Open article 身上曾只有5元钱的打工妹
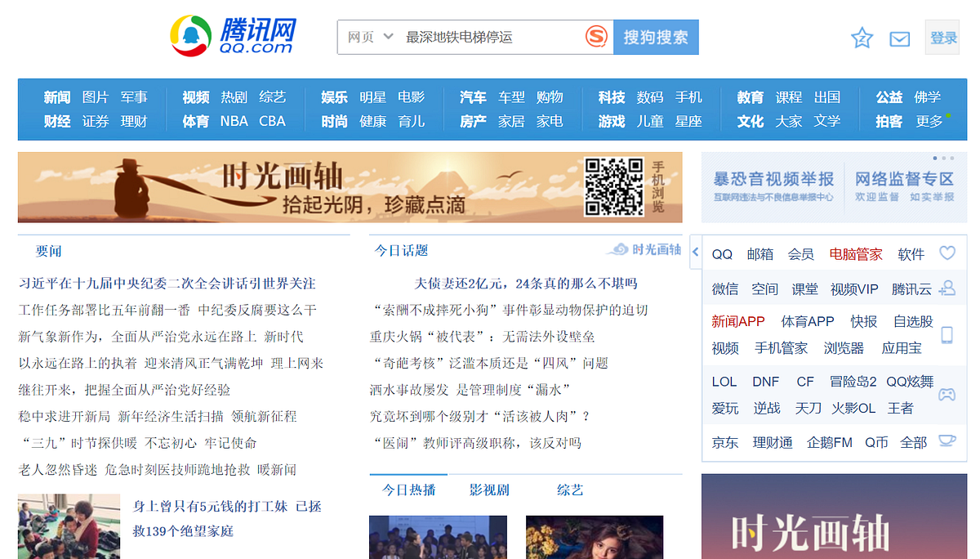This screenshot has width=980, height=559. (x=227, y=519)
